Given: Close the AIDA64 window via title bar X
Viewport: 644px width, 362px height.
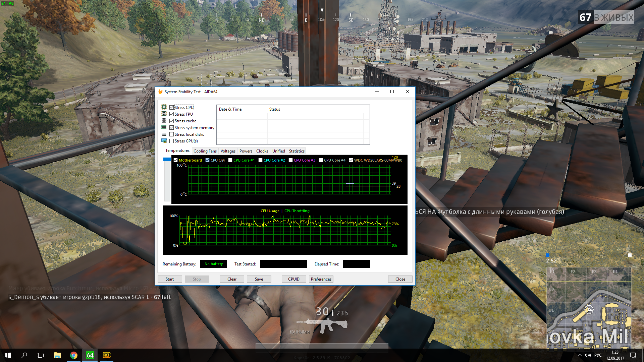Looking at the screenshot, I should click(x=408, y=92).
